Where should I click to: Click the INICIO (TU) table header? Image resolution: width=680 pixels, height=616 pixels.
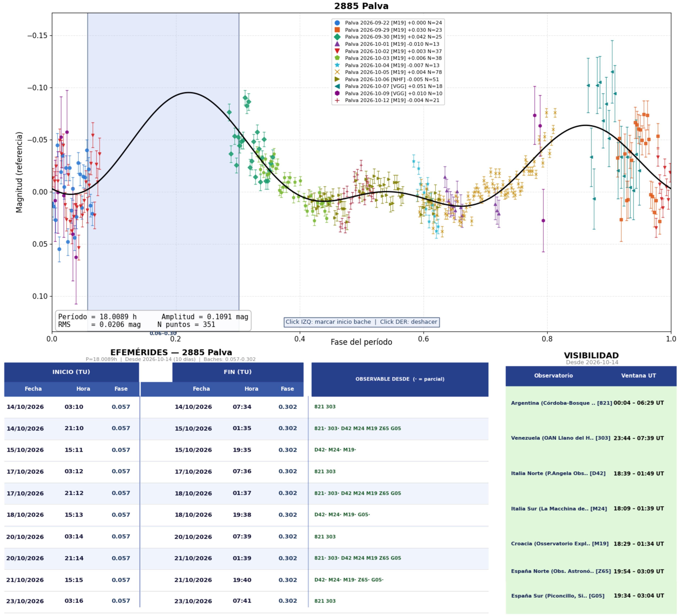click(72, 372)
